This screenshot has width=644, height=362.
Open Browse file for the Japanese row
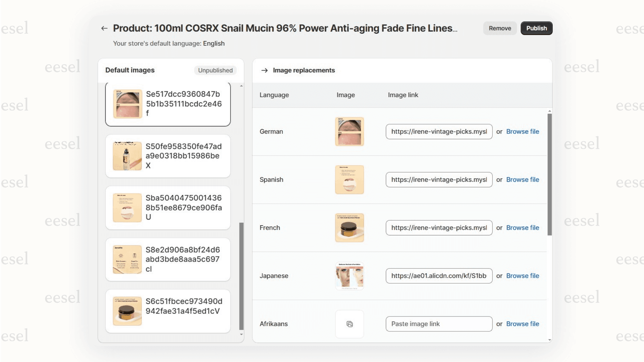[x=522, y=275]
